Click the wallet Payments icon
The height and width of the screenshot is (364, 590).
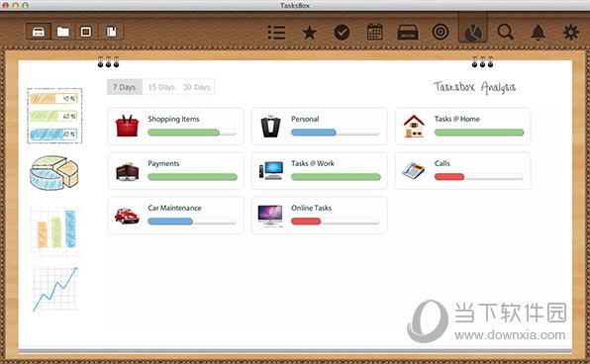click(127, 171)
